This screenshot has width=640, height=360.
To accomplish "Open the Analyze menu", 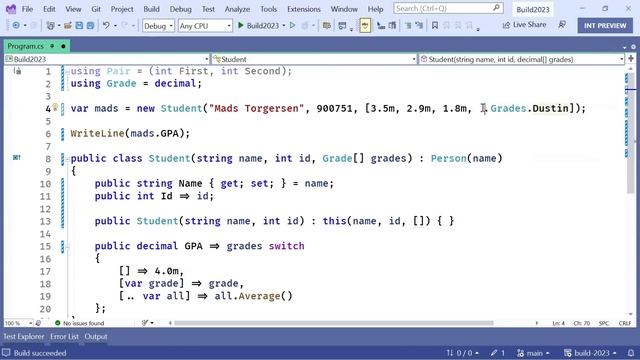I will pyautogui.click(x=237, y=9).
